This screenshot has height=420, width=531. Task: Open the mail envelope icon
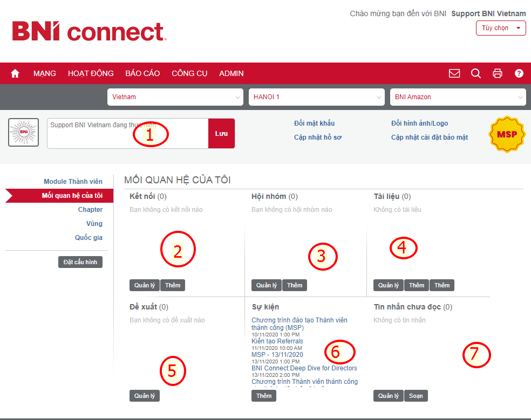pos(454,73)
